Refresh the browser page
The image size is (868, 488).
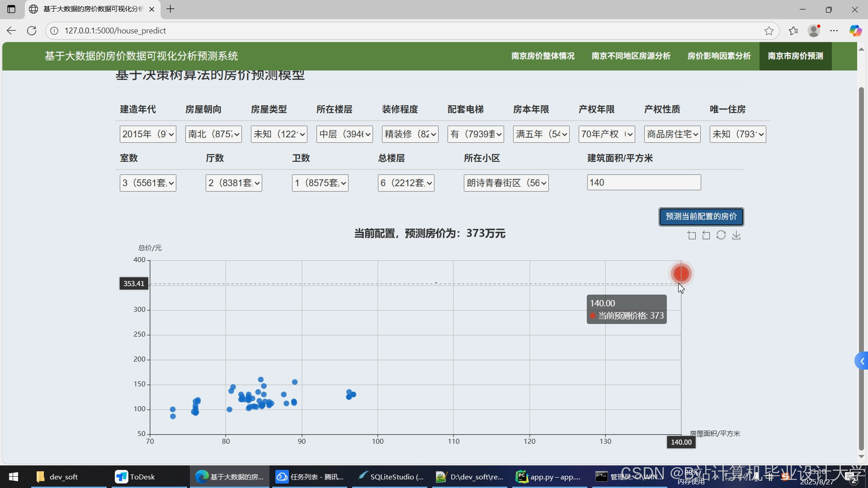click(31, 31)
